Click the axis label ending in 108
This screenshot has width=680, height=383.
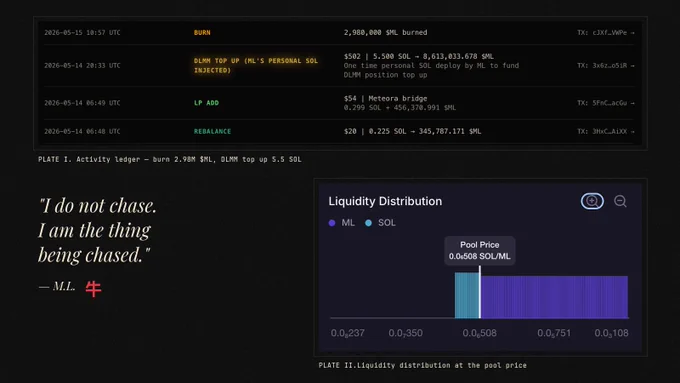(611, 333)
